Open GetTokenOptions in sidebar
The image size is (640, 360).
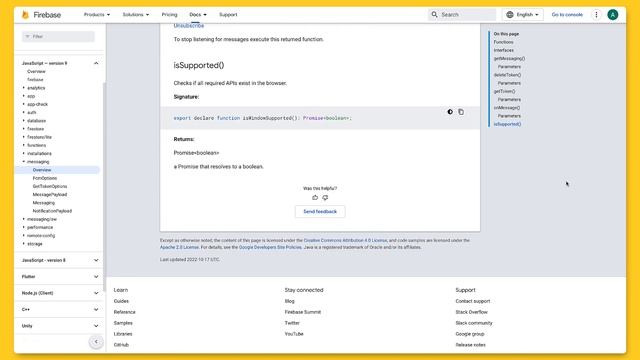point(50,186)
